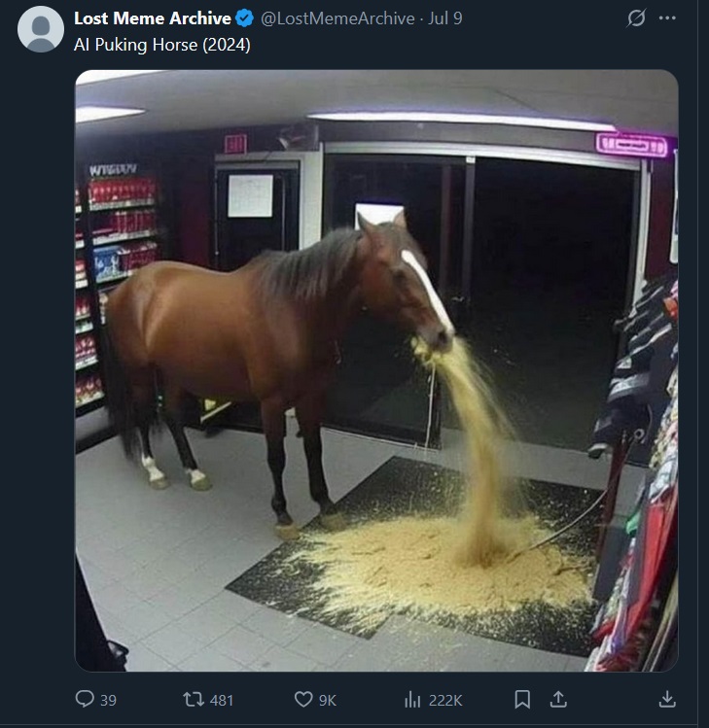The width and height of the screenshot is (709, 728).
Task: Click the 'AI Puking Horse (2024)' tweet text
Action: [x=162, y=45]
